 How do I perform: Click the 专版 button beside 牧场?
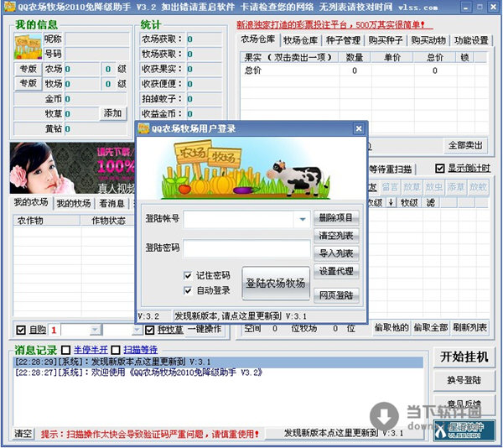(x=28, y=83)
